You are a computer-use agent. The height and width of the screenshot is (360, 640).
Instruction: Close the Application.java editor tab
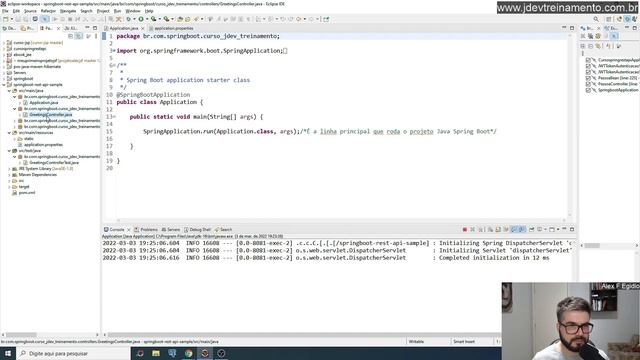[142, 28]
